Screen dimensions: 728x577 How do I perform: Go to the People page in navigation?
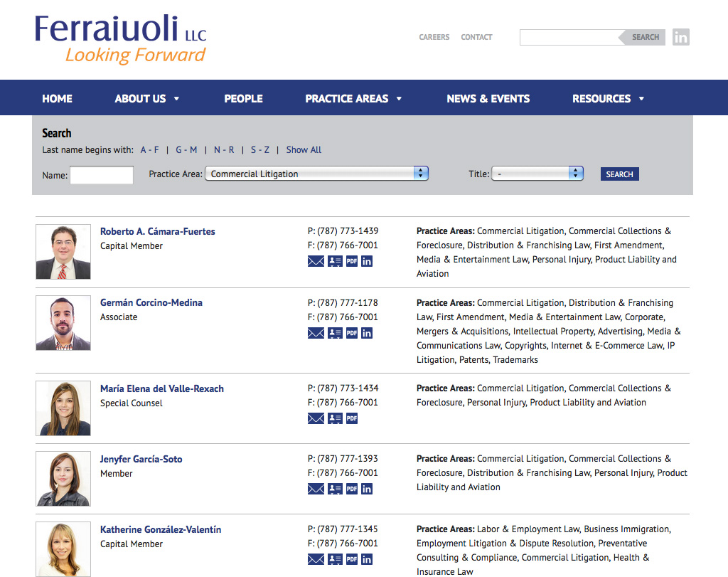tap(243, 98)
